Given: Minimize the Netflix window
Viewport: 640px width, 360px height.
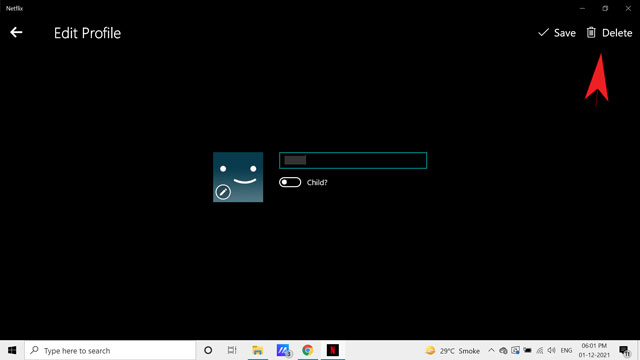Looking at the screenshot, I should point(582,8).
